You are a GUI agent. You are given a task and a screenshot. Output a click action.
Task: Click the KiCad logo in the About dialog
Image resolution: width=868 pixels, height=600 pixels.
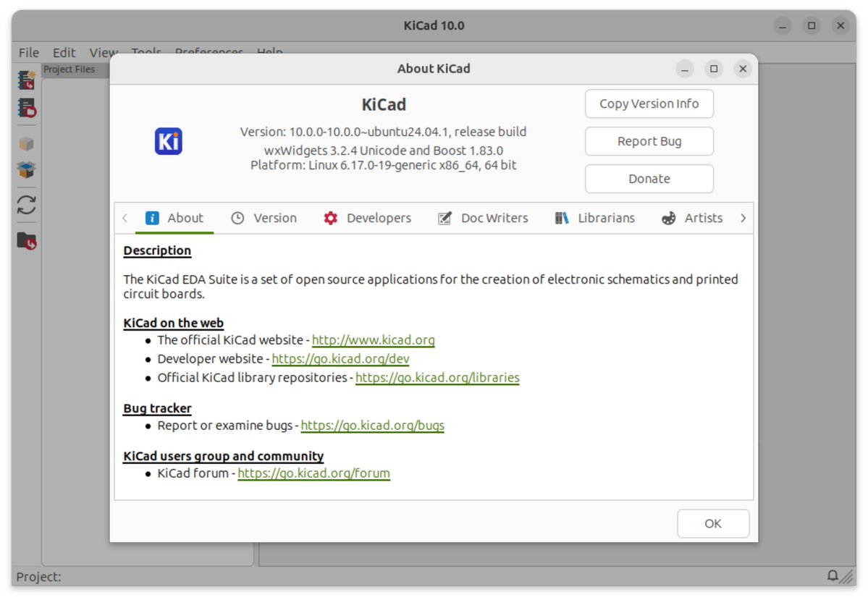(x=167, y=142)
